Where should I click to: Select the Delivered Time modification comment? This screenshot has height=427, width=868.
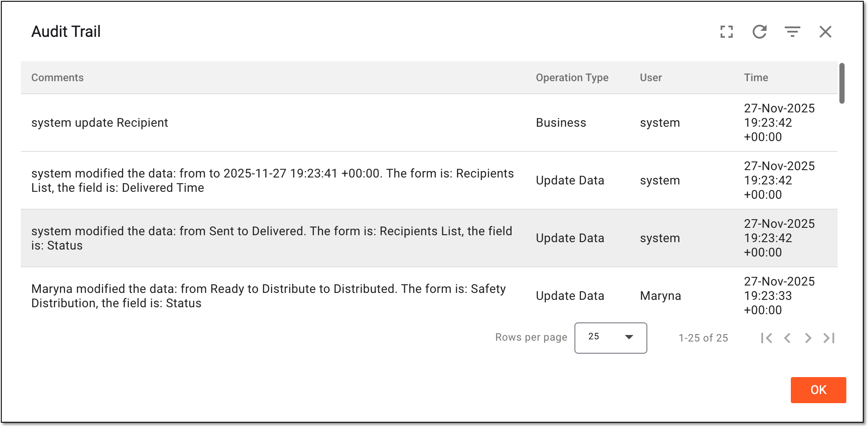tap(272, 181)
